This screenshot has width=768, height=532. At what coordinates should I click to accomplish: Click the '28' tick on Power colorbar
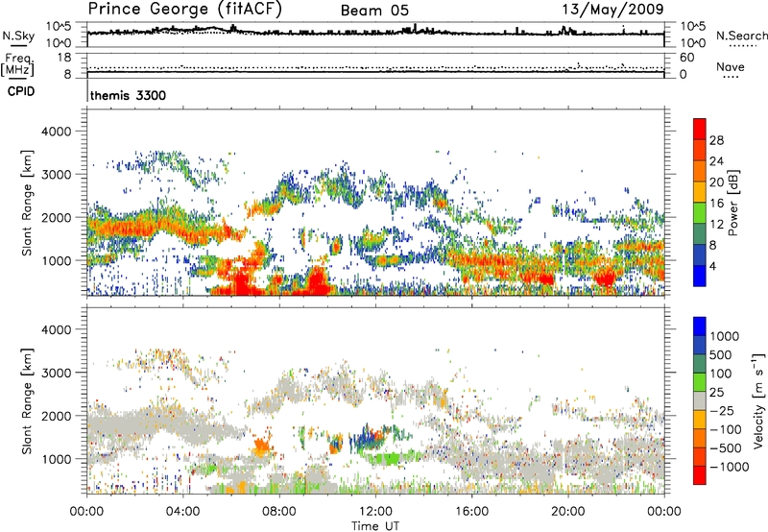(x=716, y=140)
